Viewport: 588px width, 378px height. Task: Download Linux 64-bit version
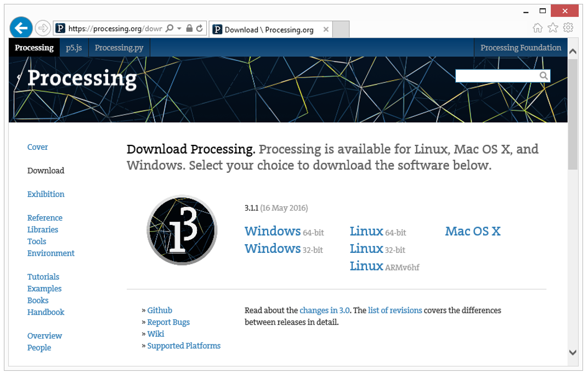[x=378, y=232]
